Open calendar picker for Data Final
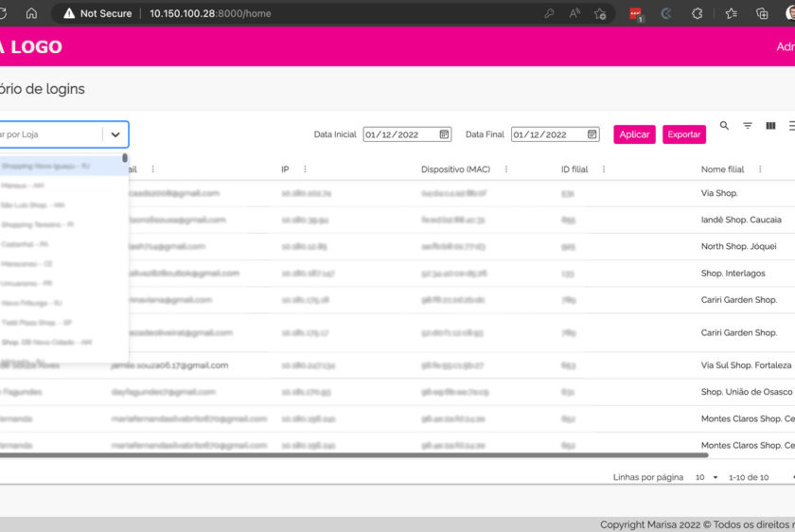The image size is (795, 532). pos(592,134)
